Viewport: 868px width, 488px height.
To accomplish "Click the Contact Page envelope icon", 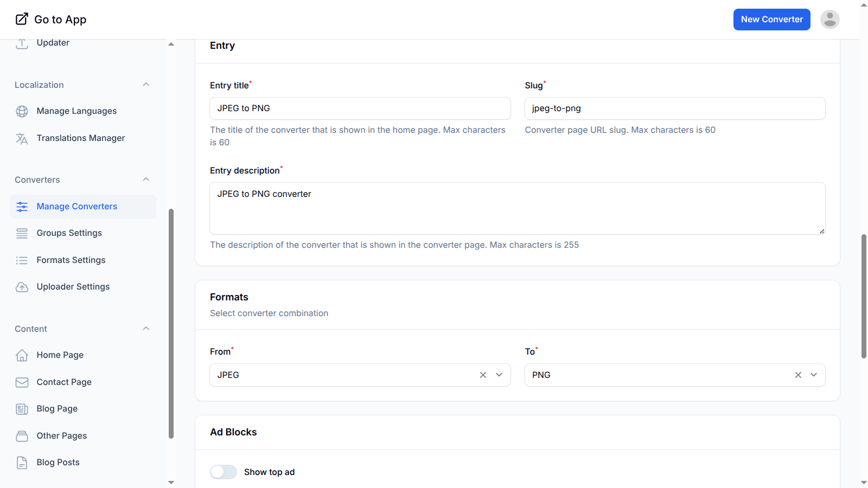I will [x=22, y=382].
